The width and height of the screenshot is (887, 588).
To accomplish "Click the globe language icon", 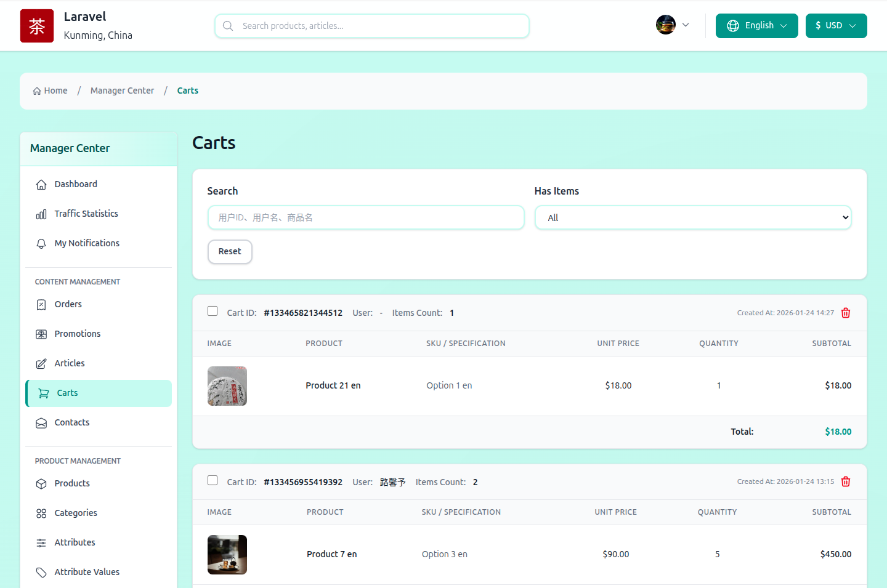I will coord(733,26).
